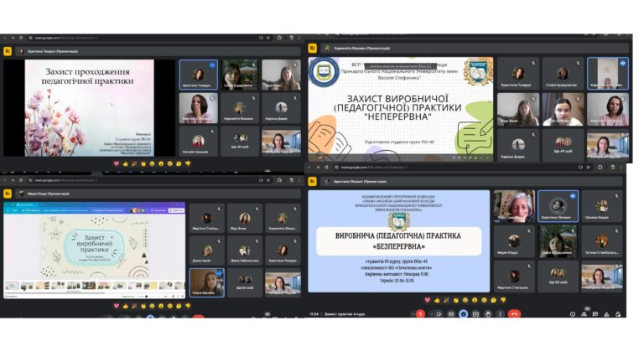Open the three-dot more options menu
644x362 pixels.
pos(501,314)
